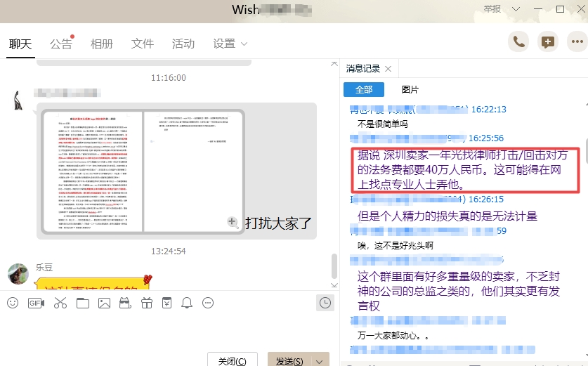Switch to the 公告 tab
This screenshot has width=588, height=366.
coord(61,44)
